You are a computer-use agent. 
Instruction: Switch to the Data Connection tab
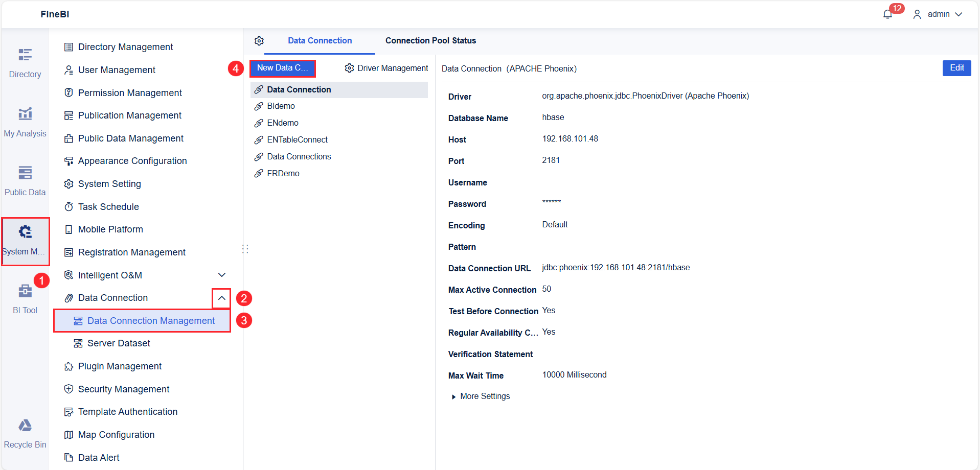320,40
